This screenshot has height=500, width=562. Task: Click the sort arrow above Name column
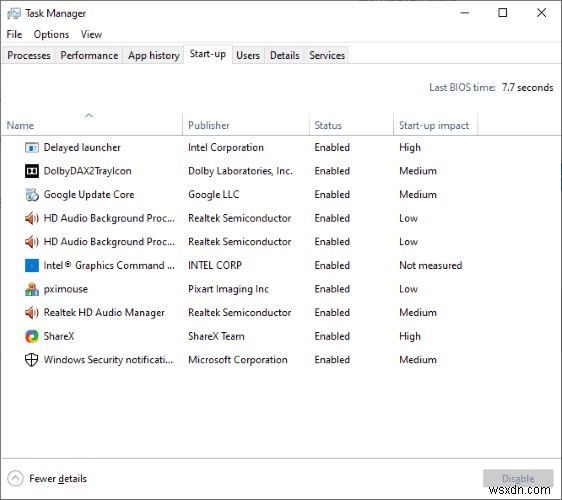tap(89, 115)
